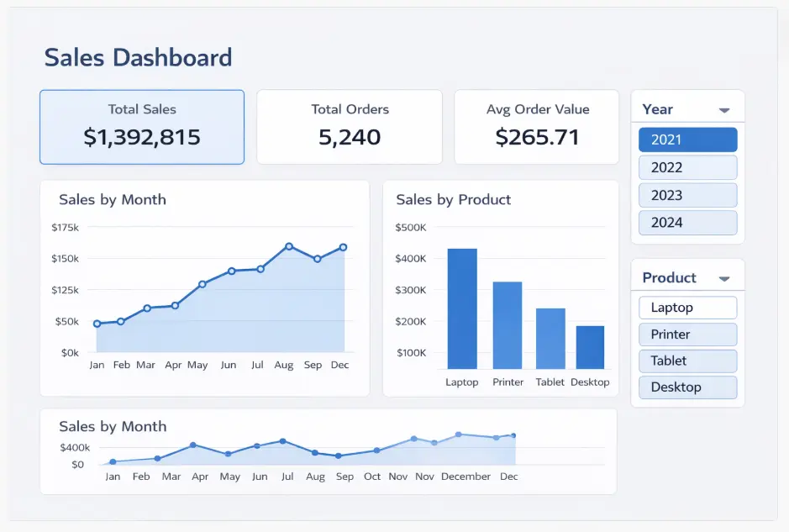Viewport: 789px width, 532px height.
Task: Click the Aug peak data point marker
Action: tap(289, 246)
